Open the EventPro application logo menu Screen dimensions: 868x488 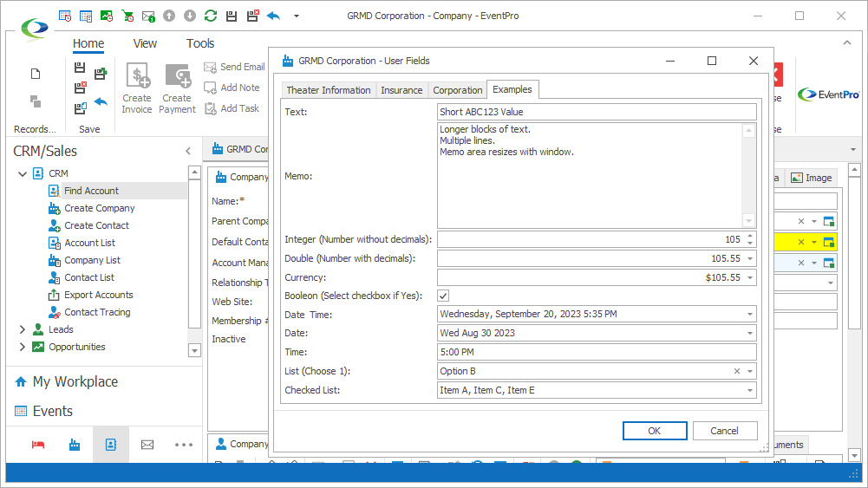(35, 29)
